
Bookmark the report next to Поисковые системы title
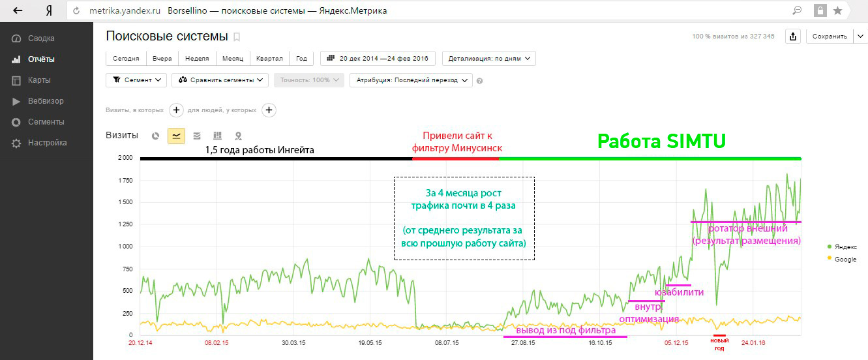(x=237, y=37)
